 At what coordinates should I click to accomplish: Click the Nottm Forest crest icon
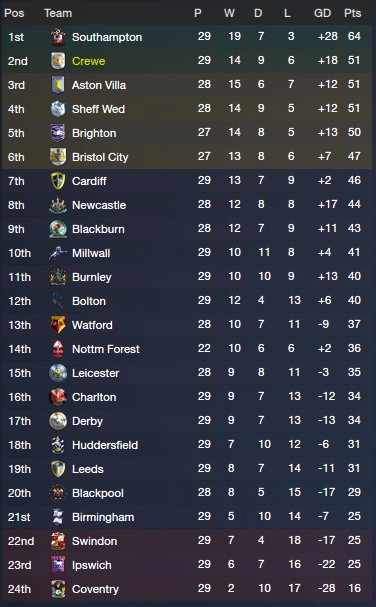pyautogui.click(x=58, y=349)
